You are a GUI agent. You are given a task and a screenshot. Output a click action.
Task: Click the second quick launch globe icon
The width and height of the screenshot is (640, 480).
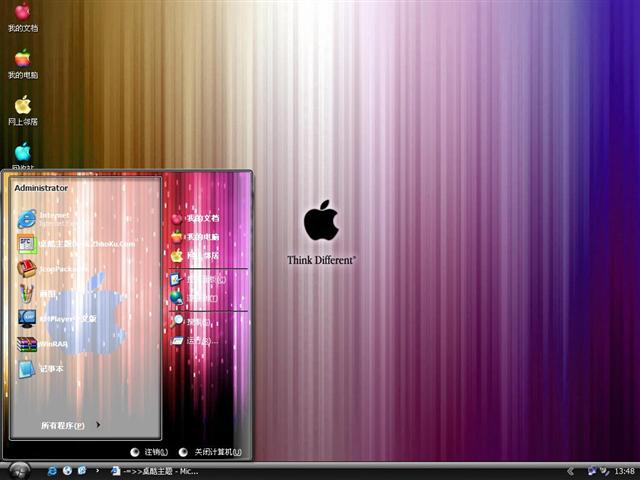pyautogui.click(x=67, y=471)
